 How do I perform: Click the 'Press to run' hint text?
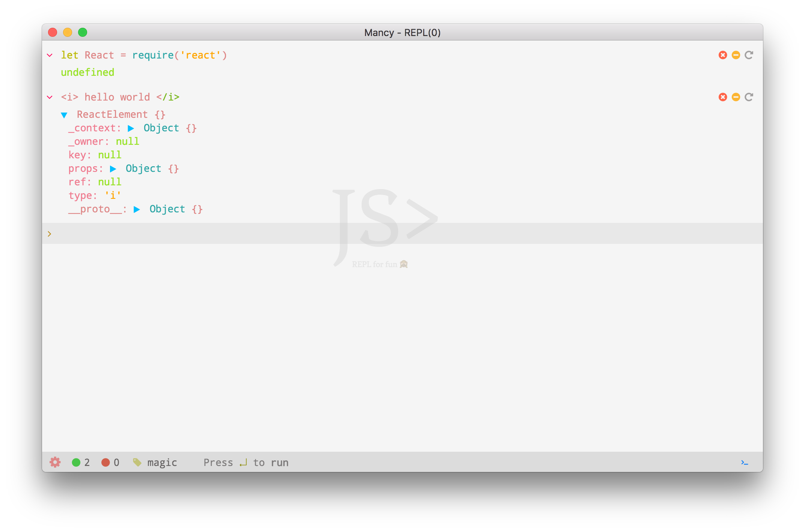click(x=246, y=462)
